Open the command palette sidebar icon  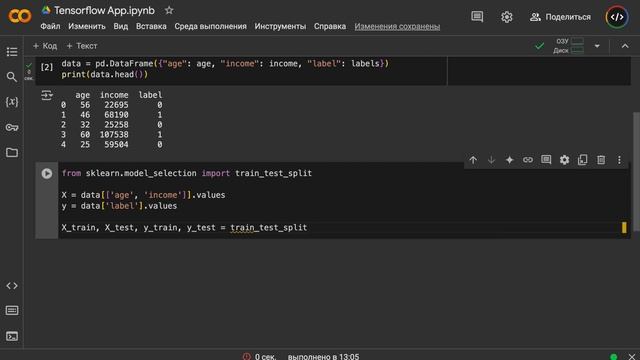12,311
